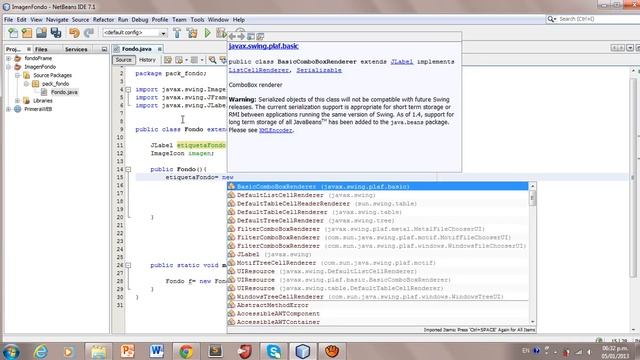Screen dimensions: 640x360
Task: Collapse the main method fold at line 26
Action: [x=128, y=265]
